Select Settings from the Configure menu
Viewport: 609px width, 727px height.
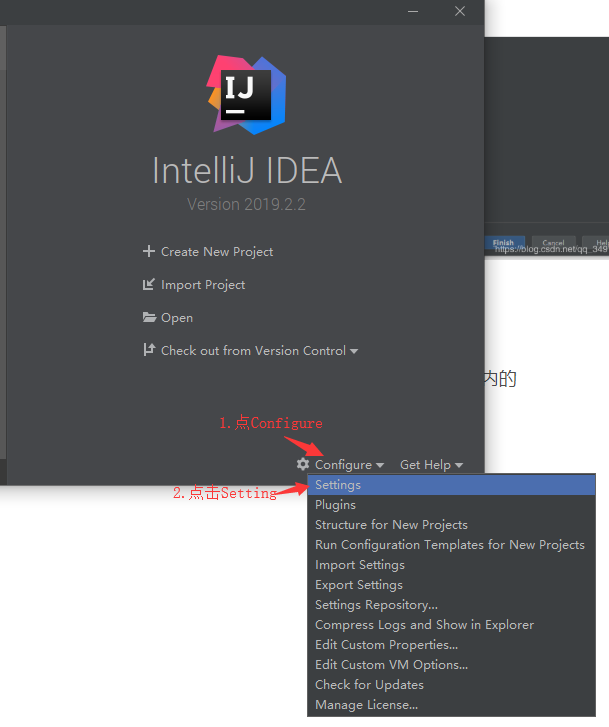pos(451,485)
